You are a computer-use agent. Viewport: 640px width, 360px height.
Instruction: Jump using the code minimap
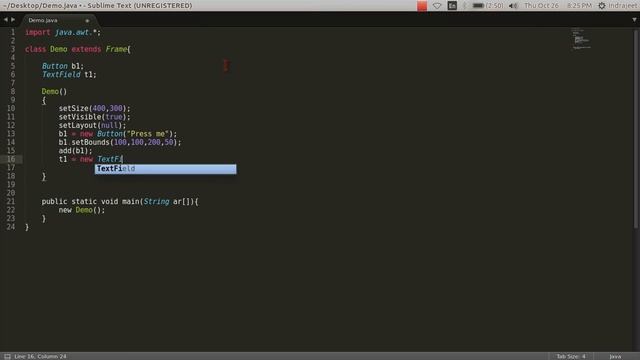(x=581, y=39)
